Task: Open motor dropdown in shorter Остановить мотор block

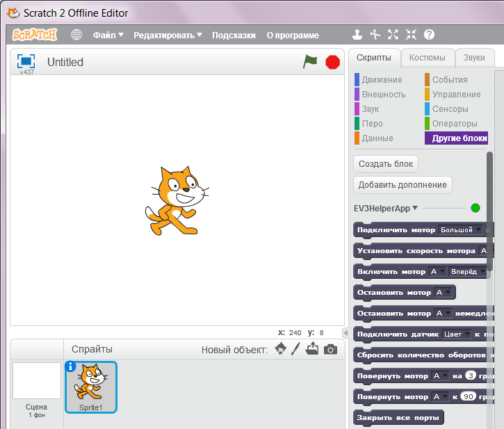Action: tap(444, 293)
